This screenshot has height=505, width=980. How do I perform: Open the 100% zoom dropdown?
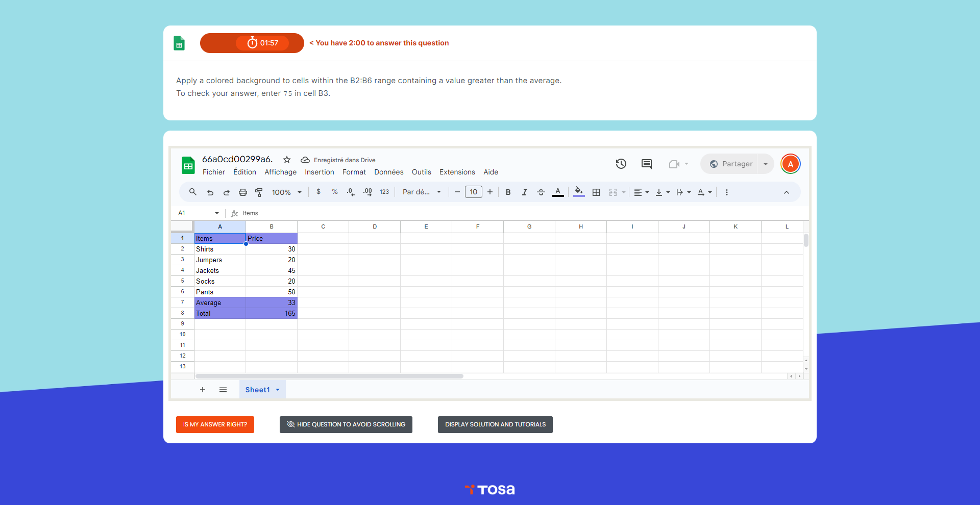coord(287,192)
